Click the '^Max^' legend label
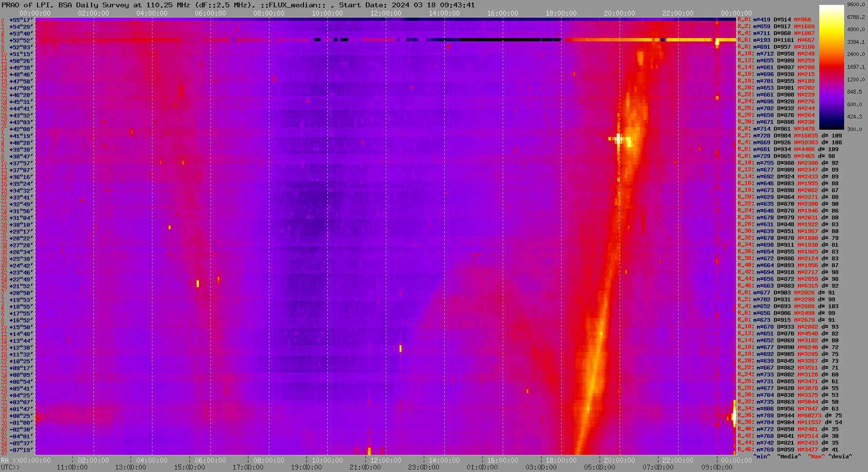Image resolution: width=868 pixels, height=472 pixels. [816, 457]
